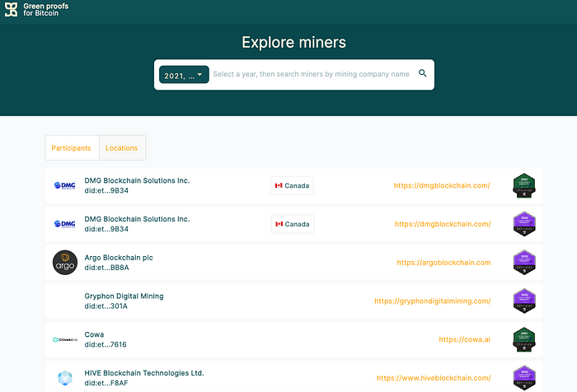
Task: Open dmgblockchain.com link in the green-badge row
Action: coord(442,185)
